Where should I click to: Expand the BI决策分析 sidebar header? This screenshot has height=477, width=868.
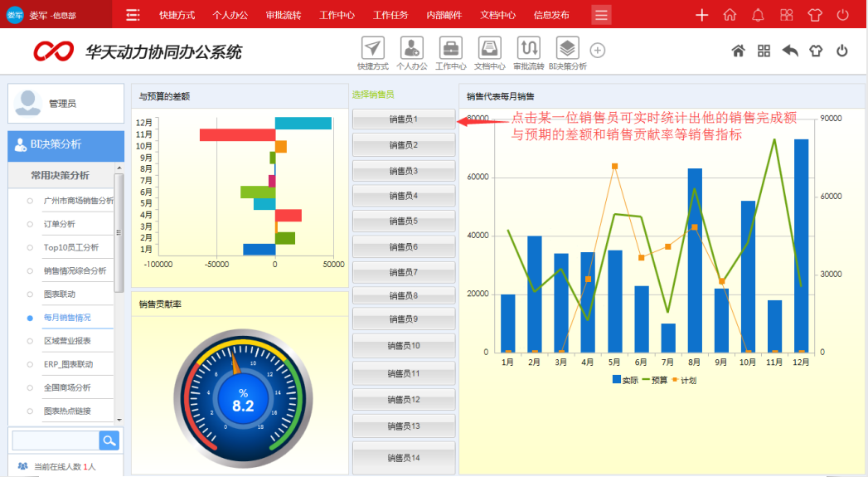click(x=65, y=144)
